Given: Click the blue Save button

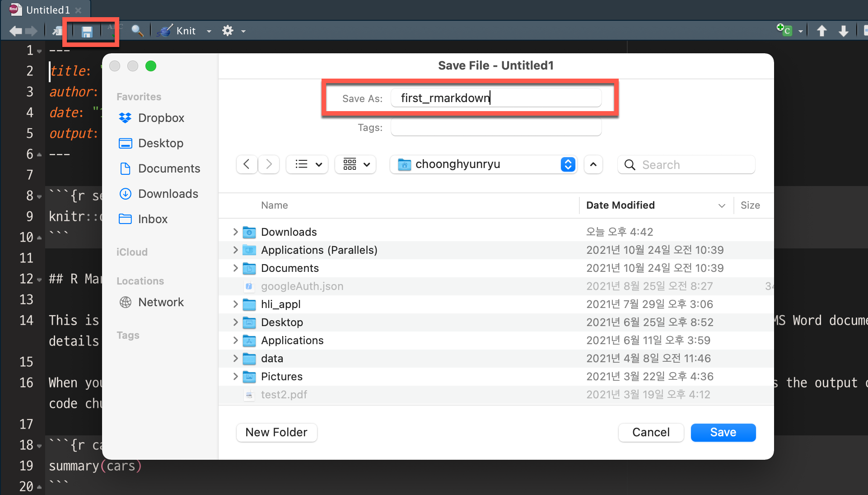Looking at the screenshot, I should [723, 432].
